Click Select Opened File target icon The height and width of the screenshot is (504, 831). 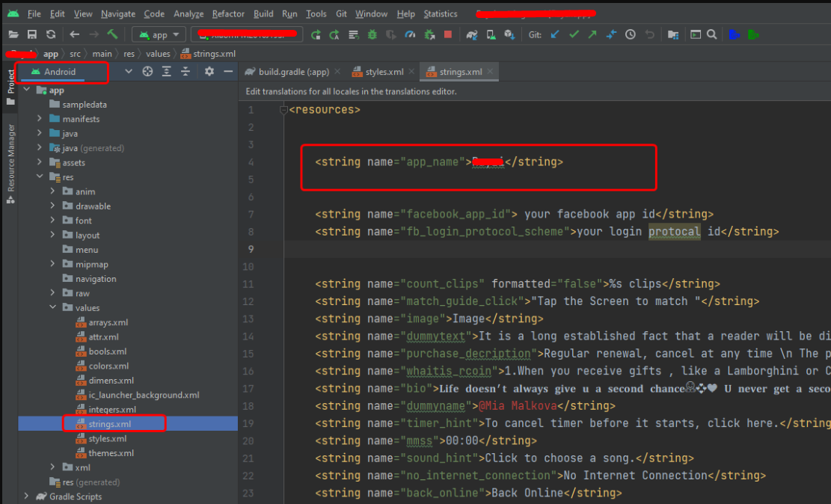click(x=147, y=72)
